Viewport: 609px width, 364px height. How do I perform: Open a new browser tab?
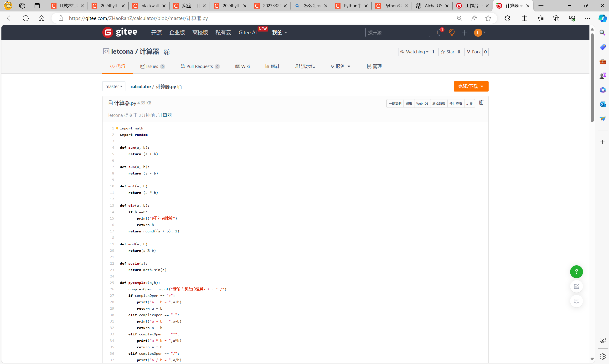[541, 6]
